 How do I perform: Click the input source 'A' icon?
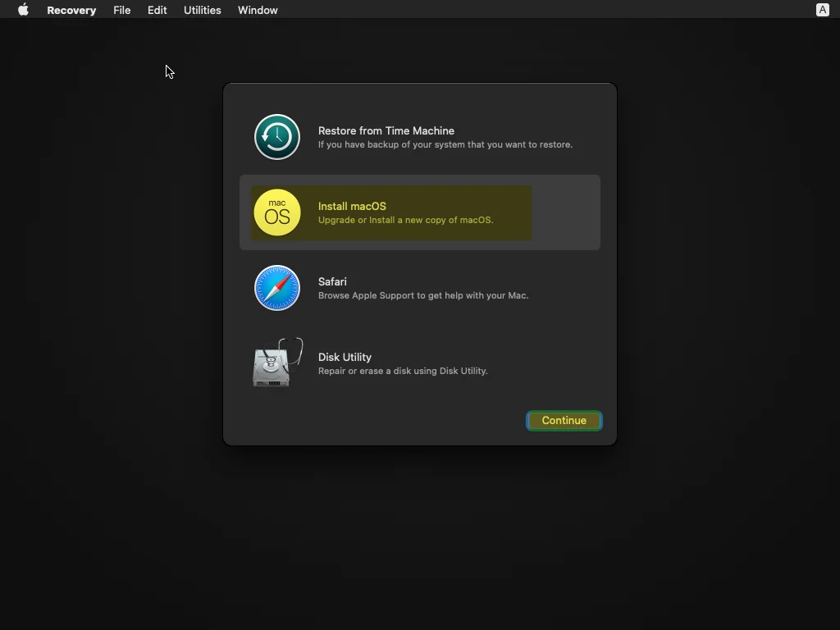point(822,10)
